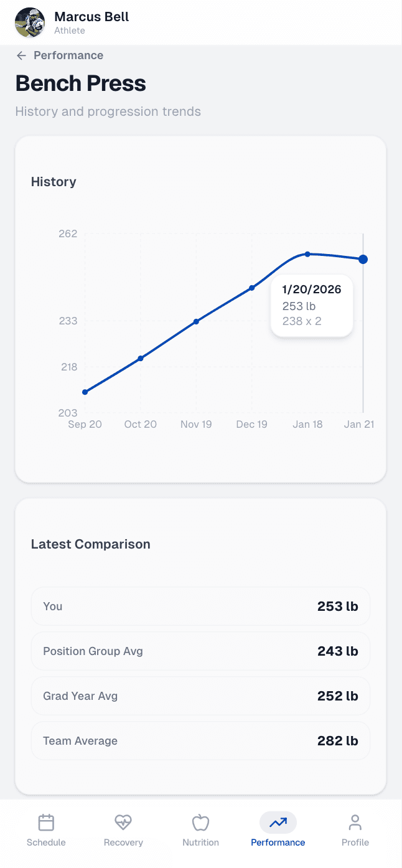Click the Grad Year Avg row
Image resolution: width=402 pixels, height=868 pixels.
(200, 696)
